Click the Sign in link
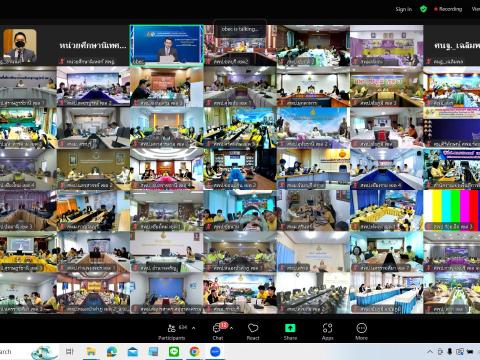Image resolution: width=480 pixels, height=360 pixels. [404, 9]
